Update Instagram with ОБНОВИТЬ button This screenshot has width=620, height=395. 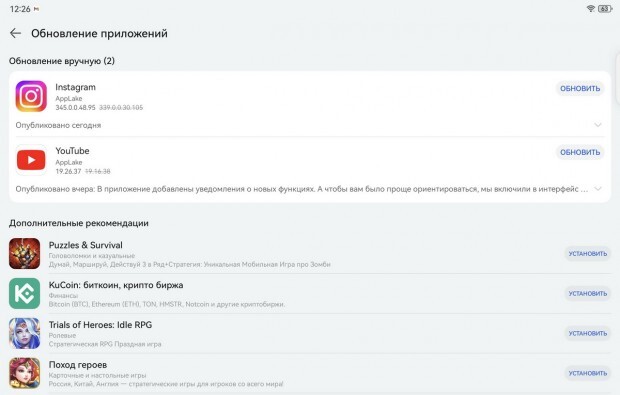[580, 89]
